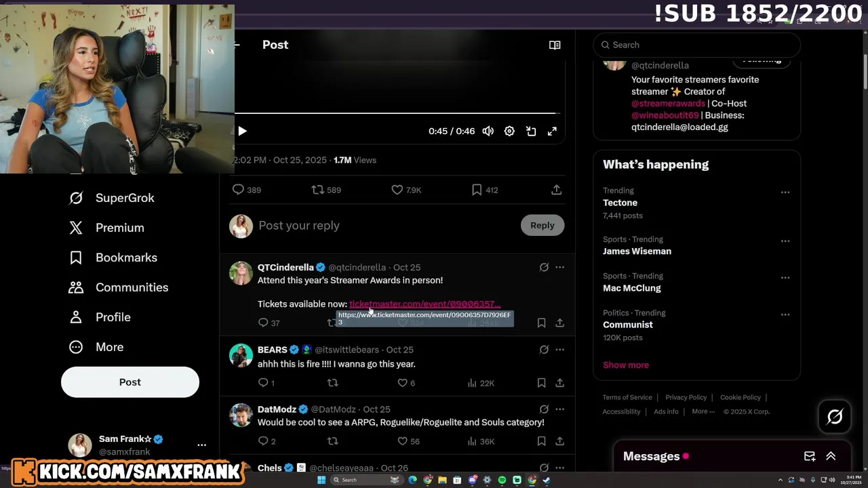Repost the main post (589)
Image resolution: width=868 pixels, height=488 pixels.
(326, 190)
